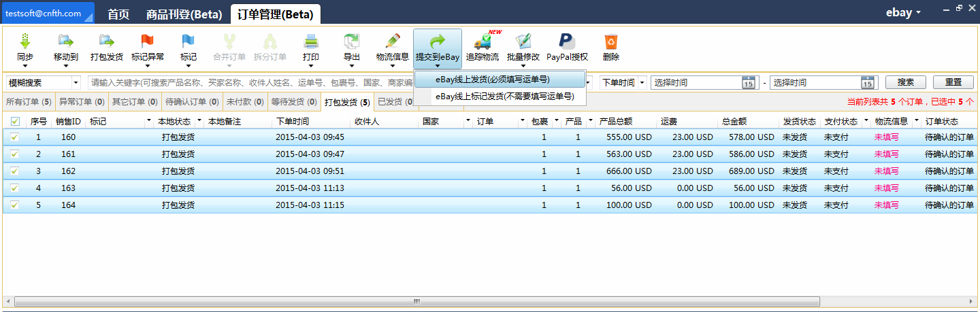Uncheck the row for sale ID 164
Image resolution: width=980 pixels, height=312 pixels.
[15, 205]
